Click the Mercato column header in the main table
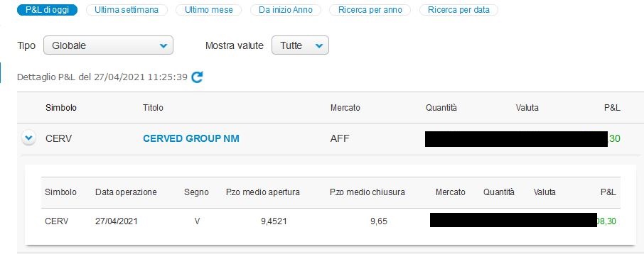Screen dimensions: 644x259 (345, 108)
